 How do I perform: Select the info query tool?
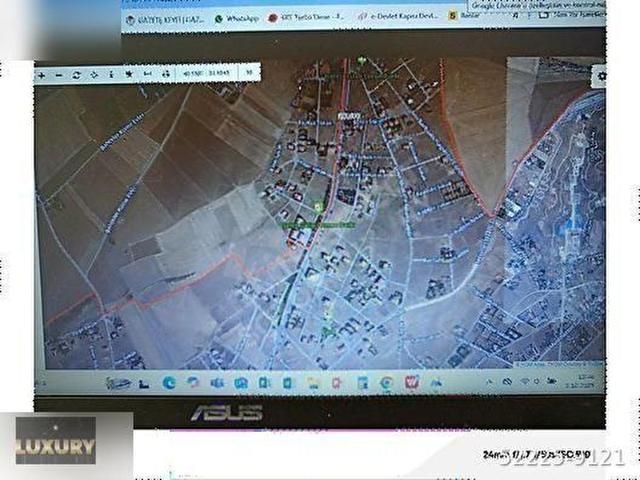(111, 75)
